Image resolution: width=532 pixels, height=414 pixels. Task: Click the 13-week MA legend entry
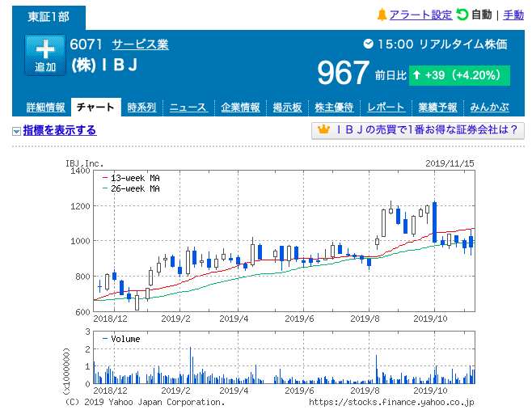coord(131,178)
